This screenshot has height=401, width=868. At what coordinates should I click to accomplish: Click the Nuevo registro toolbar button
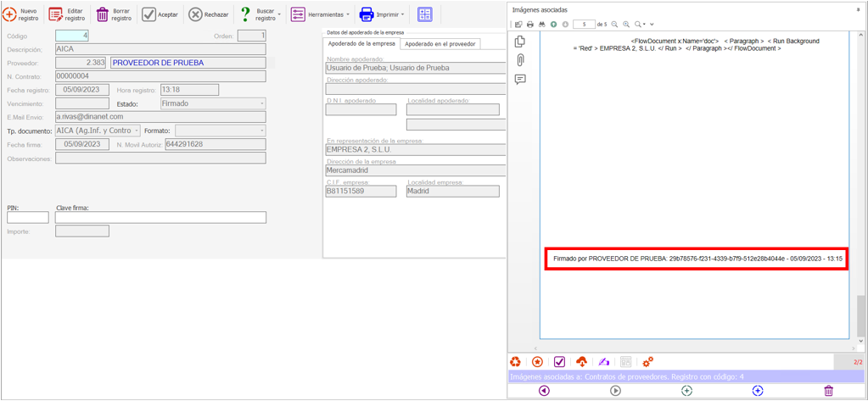click(20, 14)
